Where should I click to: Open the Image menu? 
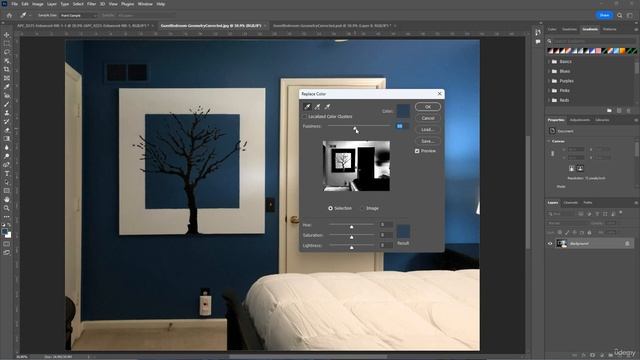pos(38,4)
